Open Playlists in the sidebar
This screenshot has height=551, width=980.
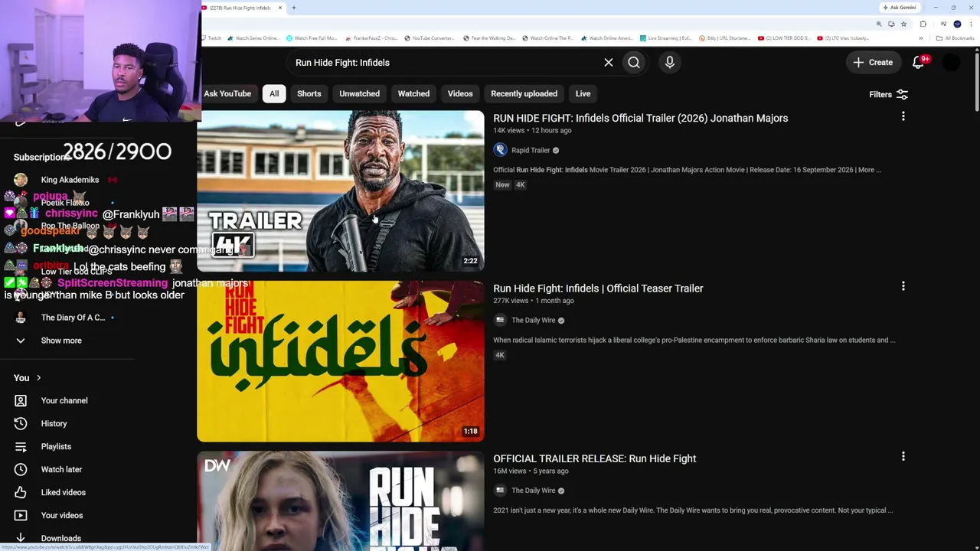point(56,447)
